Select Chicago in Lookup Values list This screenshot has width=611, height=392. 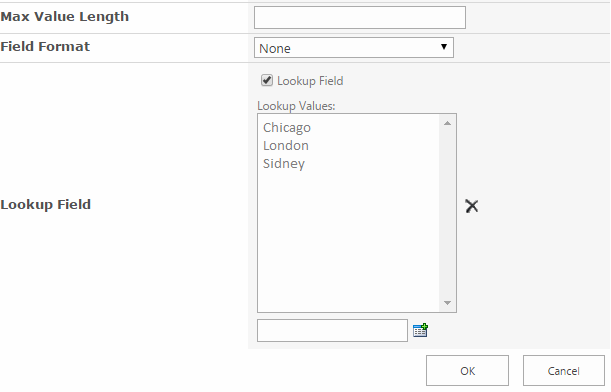pos(287,127)
